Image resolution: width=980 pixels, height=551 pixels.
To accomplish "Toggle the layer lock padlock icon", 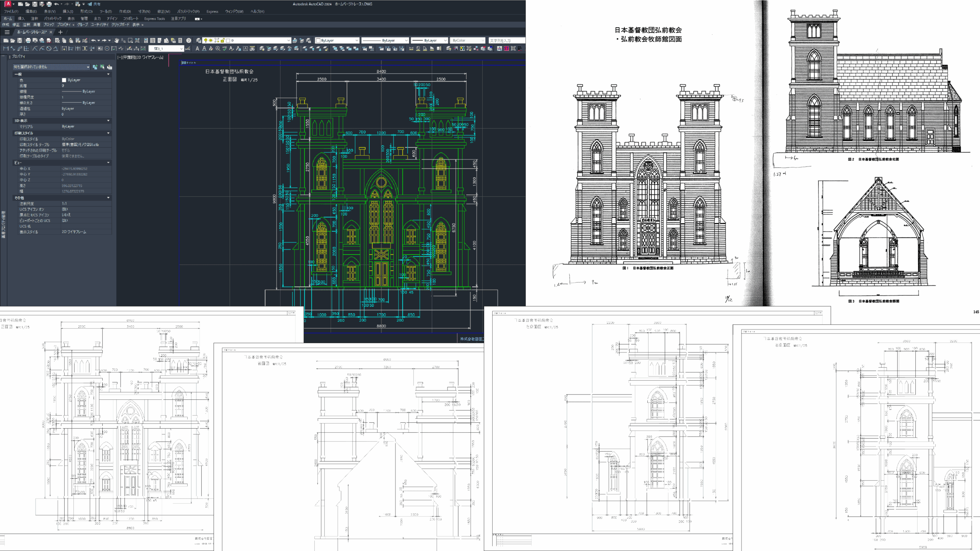I will pos(222,40).
